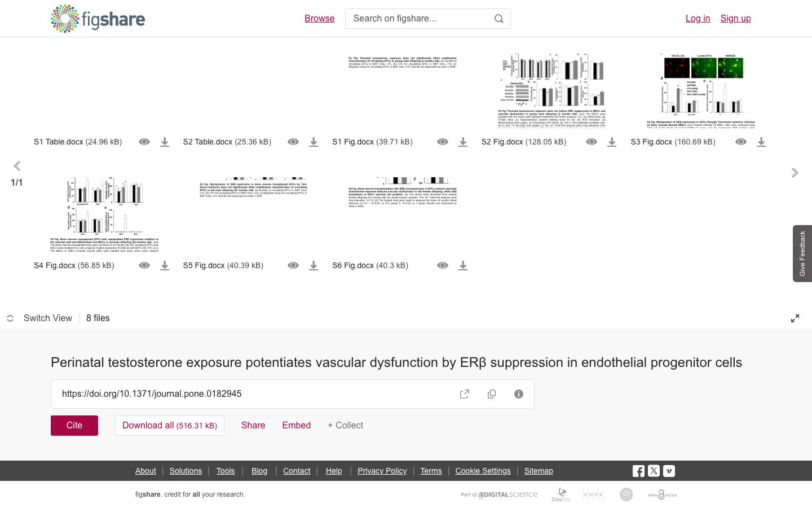Click Download all files button

point(170,426)
